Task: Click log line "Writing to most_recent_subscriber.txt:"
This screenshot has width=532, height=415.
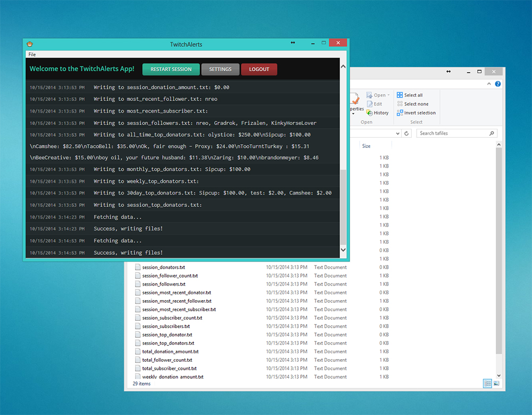Action: (x=151, y=111)
